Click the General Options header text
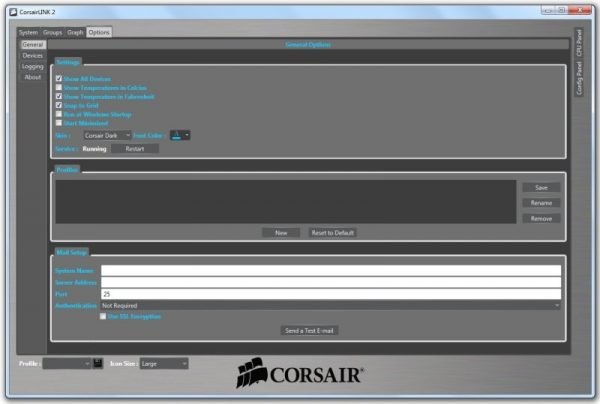The height and width of the screenshot is (404, 600). [308, 44]
